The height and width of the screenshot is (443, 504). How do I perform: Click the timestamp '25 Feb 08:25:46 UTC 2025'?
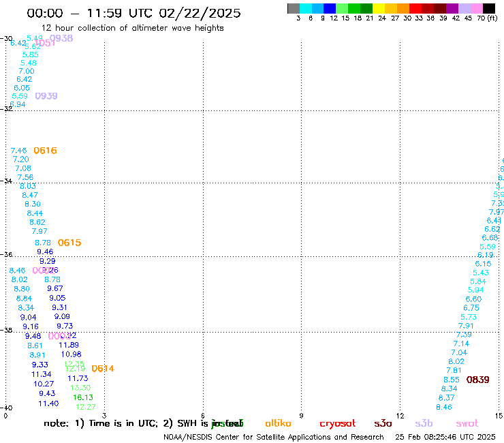(445, 438)
